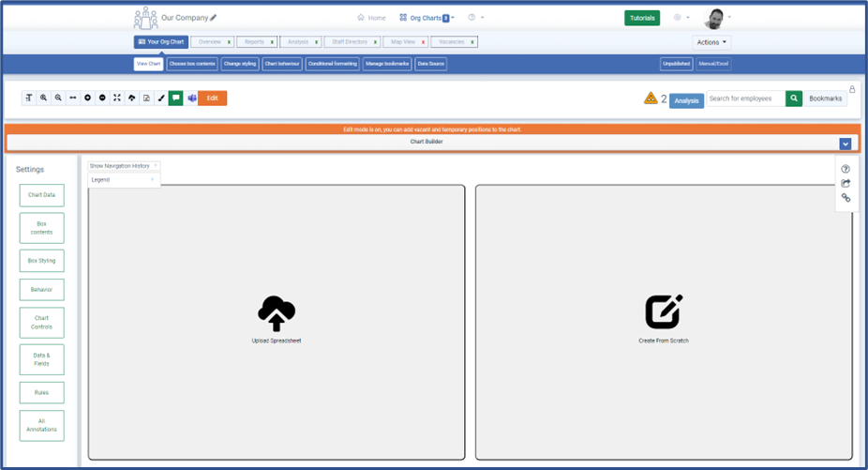Toggle the green comments speech bubble
Image resolution: width=868 pixels, height=470 pixels.
point(176,98)
